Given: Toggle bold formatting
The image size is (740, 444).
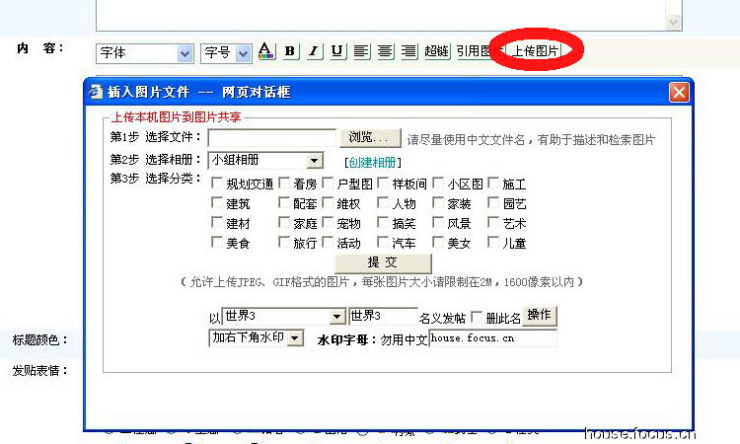Looking at the screenshot, I should coord(290,51).
